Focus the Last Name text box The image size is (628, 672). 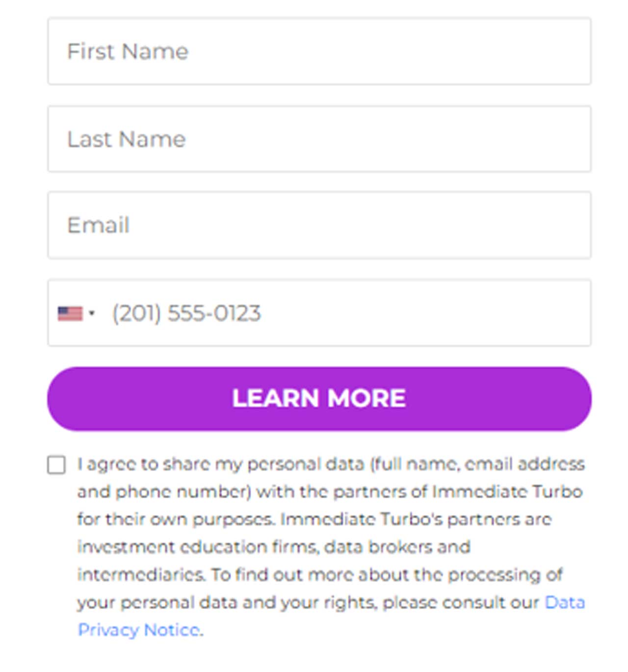click(x=319, y=139)
